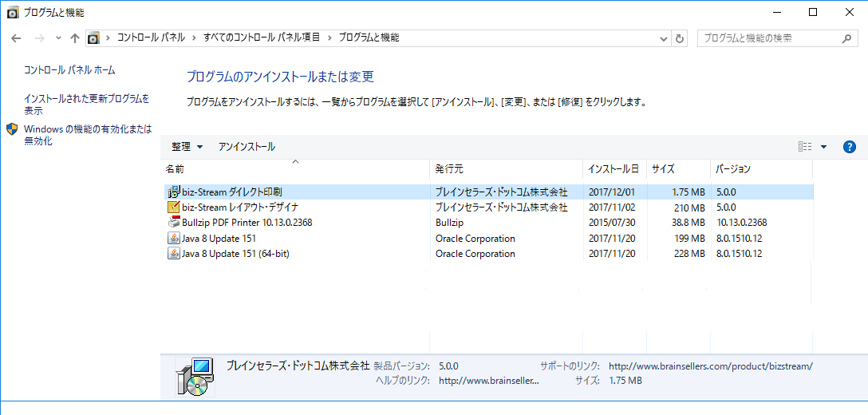This screenshot has width=868, height=415.
Task: Refresh the address bar view
Action: [679, 39]
